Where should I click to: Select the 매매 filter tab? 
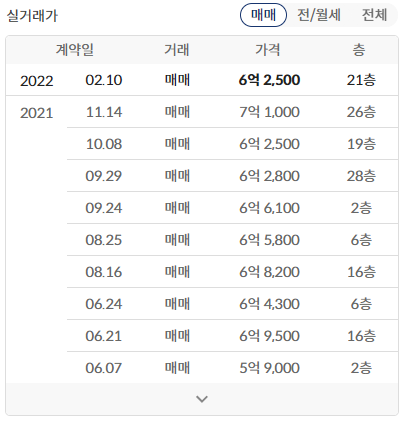[263, 15]
